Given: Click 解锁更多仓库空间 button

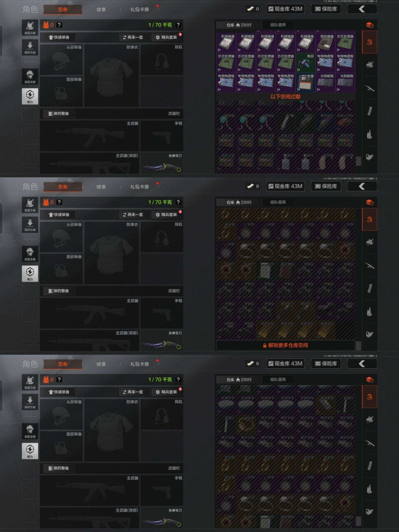Looking at the screenshot, I should (286, 345).
